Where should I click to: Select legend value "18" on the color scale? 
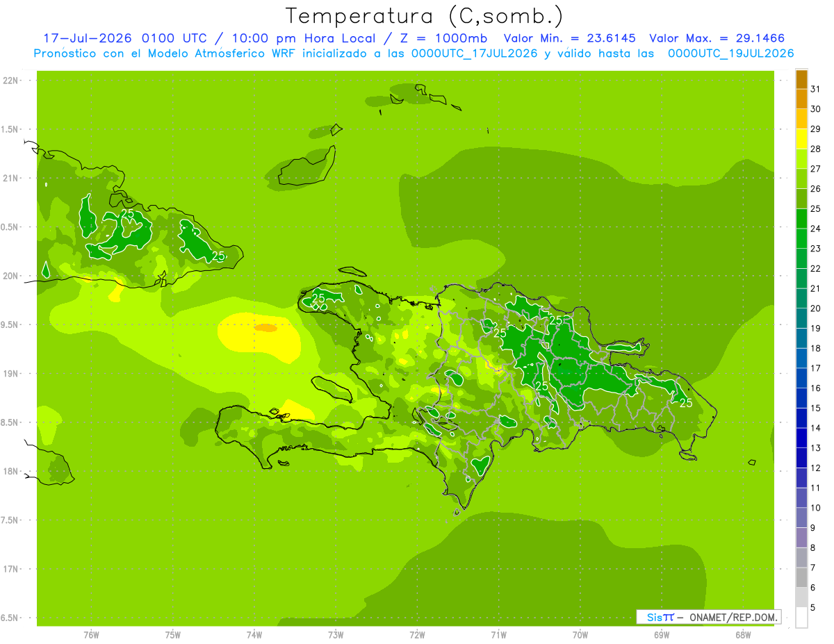(x=815, y=348)
